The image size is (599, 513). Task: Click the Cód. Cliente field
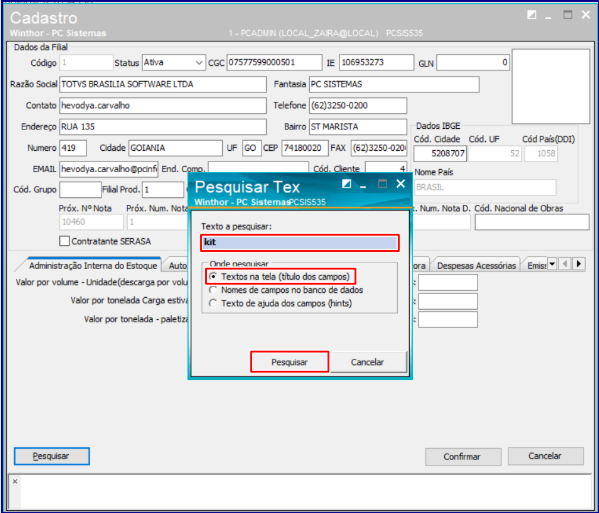tap(386, 168)
